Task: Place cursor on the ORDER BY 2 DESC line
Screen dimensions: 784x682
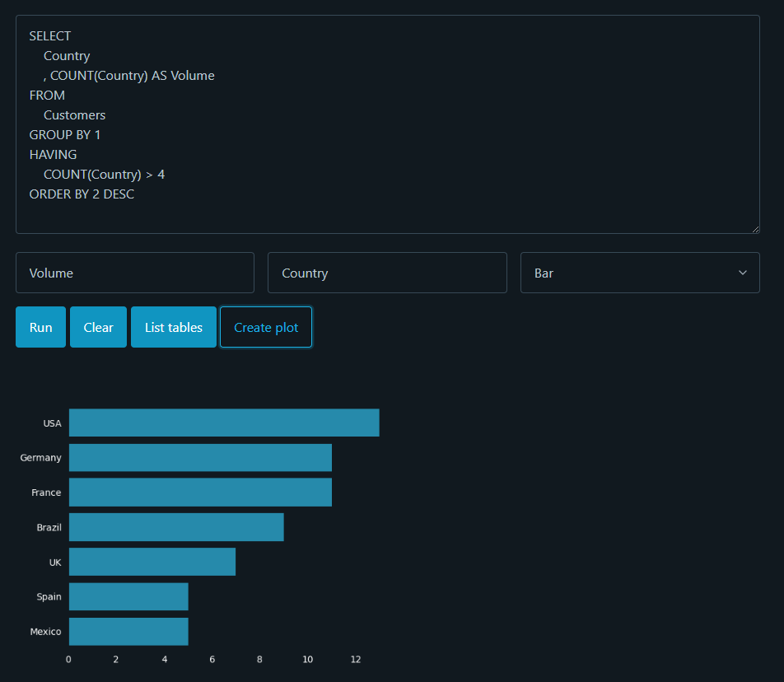Action: [x=82, y=194]
